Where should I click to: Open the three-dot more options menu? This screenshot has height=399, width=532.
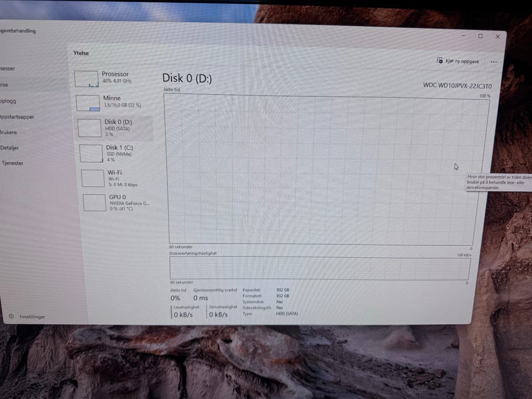pyautogui.click(x=493, y=62)
